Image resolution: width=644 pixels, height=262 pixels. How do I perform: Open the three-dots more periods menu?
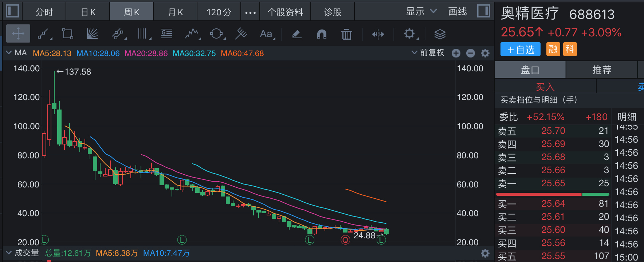[x=250, y=12]
